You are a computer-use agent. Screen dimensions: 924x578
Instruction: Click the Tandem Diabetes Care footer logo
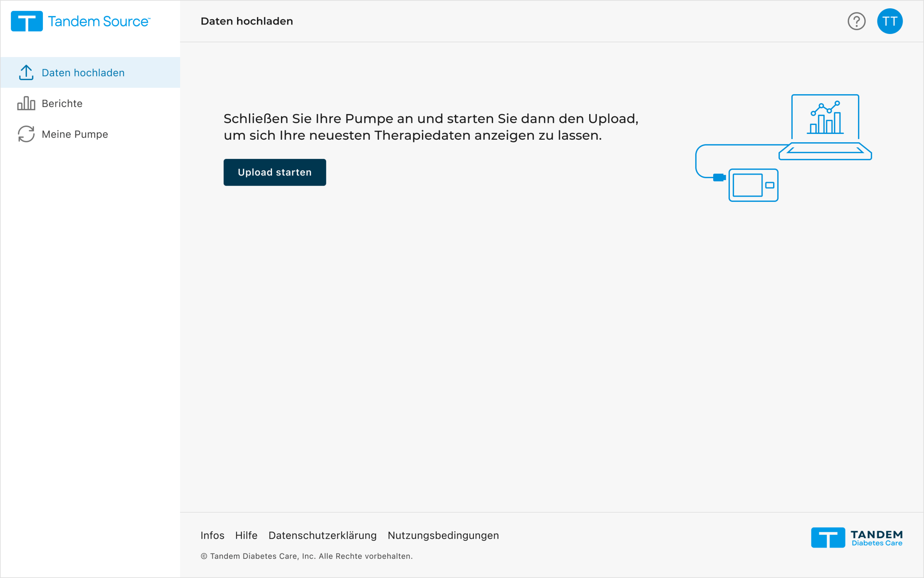click(857, 538)
